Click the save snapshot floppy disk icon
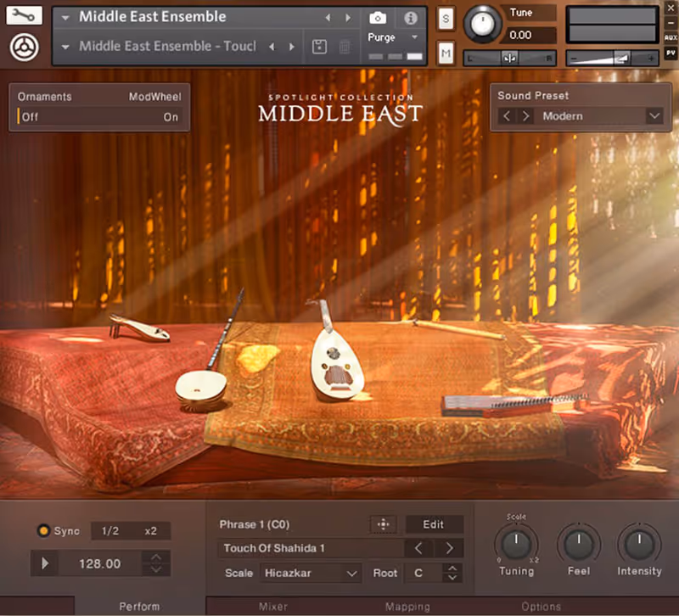This screenshot has width=679, height=616. coord(319,48)
